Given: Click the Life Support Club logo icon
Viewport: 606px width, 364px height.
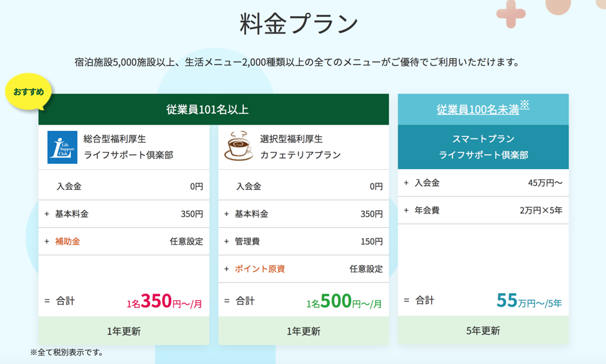Looking at the screenshot, I should (x=63, y=147).
